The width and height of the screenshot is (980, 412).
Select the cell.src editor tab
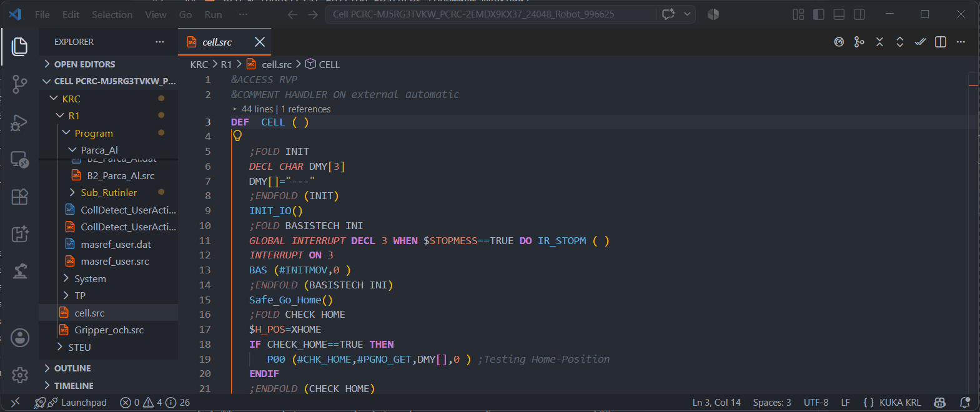pyautogui.click(x=217, y=42)
